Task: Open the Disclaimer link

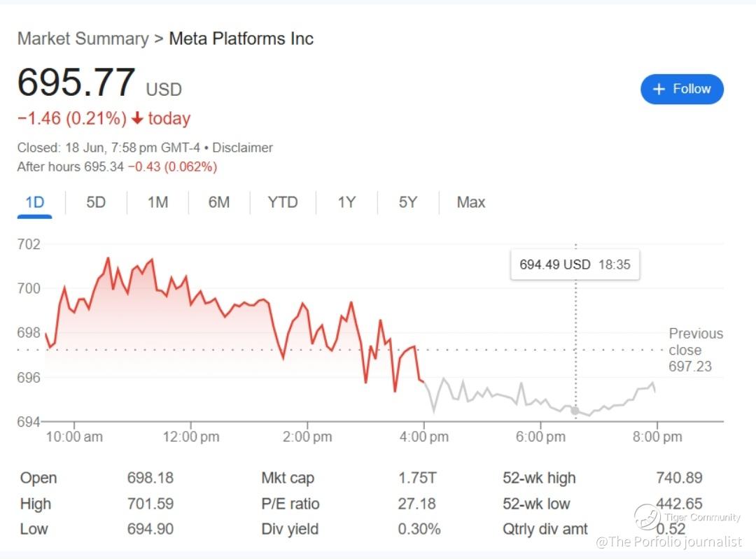Action: point(242,148)
